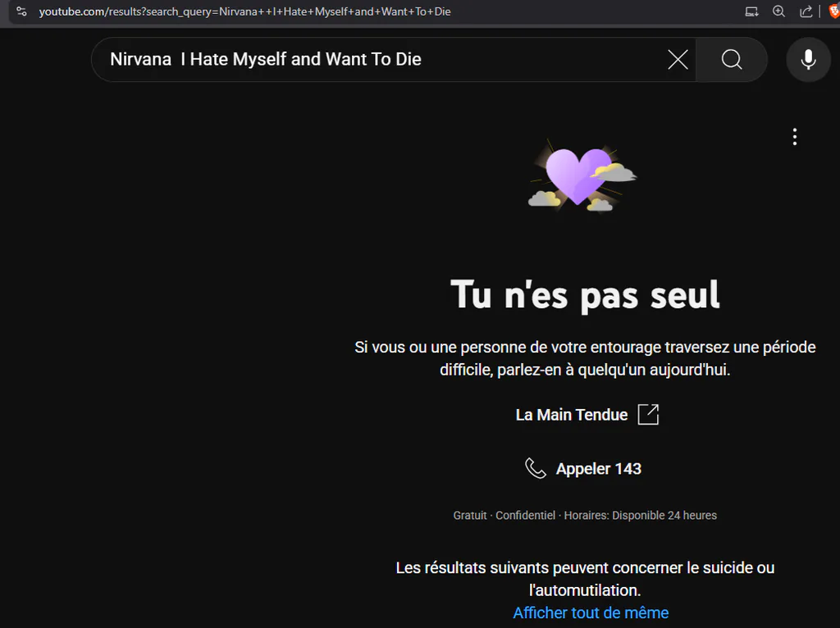Click the share page icon
This screenshot has width=840, height=628.
[x=806, y=11]
